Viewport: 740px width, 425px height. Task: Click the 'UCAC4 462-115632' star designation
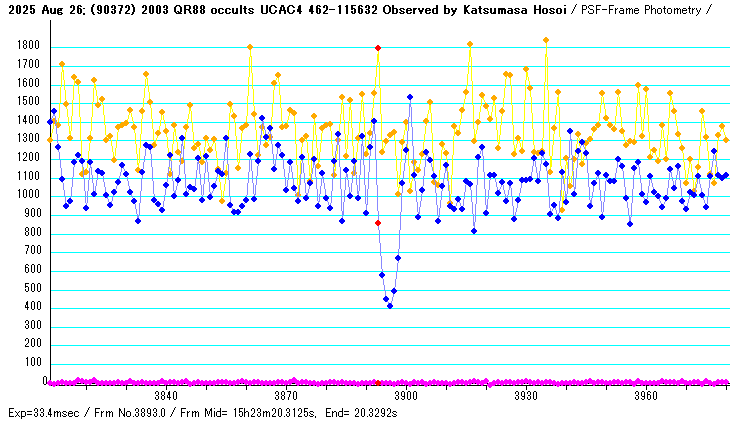(303, 9)
